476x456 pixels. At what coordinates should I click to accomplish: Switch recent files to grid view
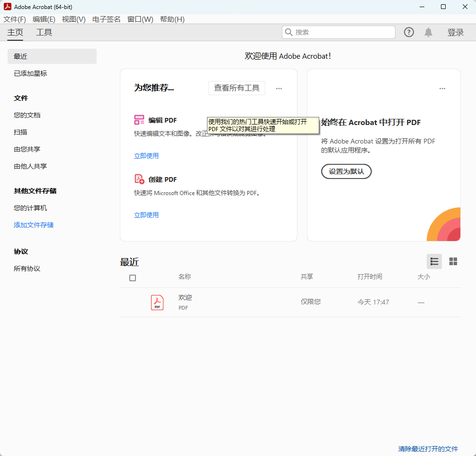453,261
